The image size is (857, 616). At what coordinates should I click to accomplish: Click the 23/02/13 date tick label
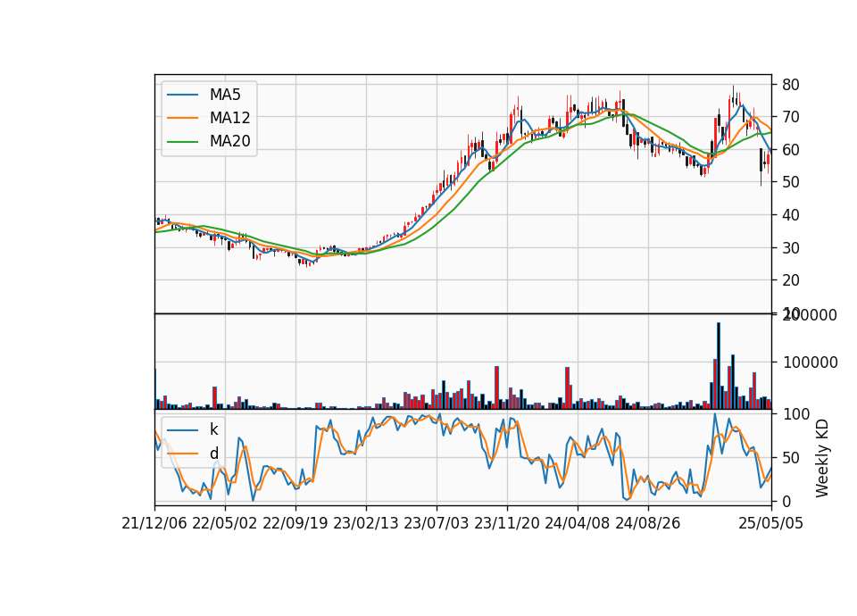tap(366, 524)
